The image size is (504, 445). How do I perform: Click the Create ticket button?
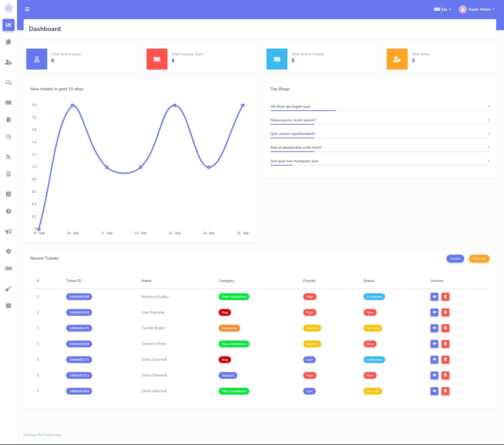click(x=455, y=259)
